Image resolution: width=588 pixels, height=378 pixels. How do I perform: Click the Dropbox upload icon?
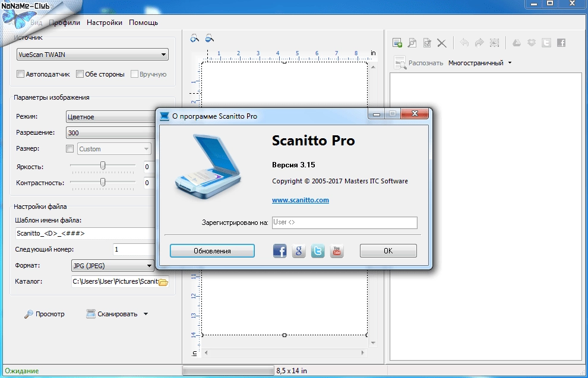pos(532,43)
